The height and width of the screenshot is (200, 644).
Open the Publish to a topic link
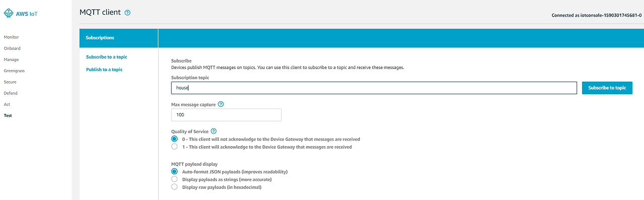[104, 70]
